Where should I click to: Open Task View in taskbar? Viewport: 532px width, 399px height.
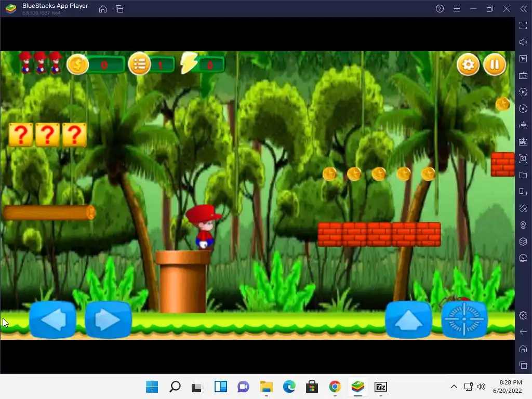197,387
